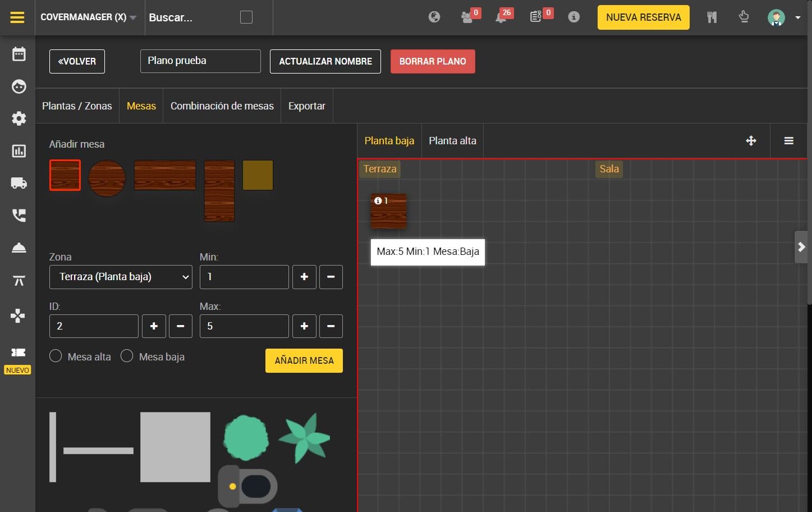This screenshot has height=512, width=812.
Task: Select the round table shape
Action: pyautogui.click(x=107, y=179)
